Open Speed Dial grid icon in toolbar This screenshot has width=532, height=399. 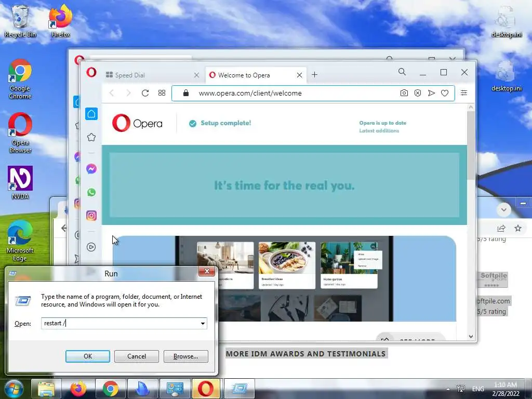162,93
